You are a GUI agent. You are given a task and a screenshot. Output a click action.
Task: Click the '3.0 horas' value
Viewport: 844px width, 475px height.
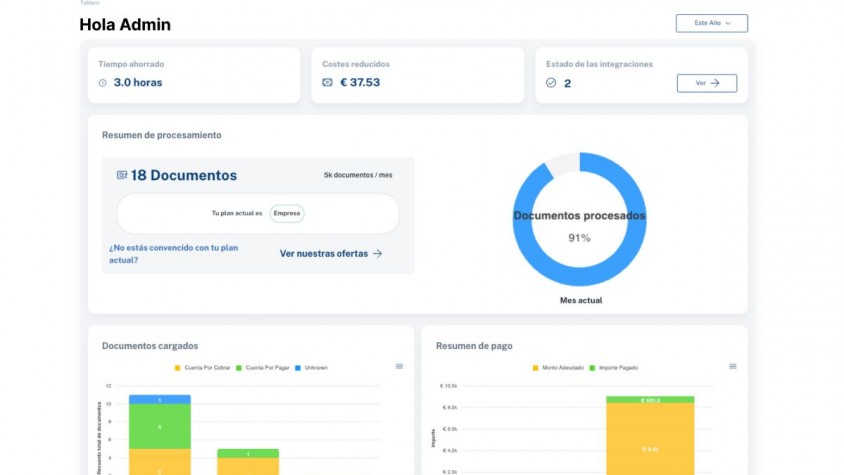(138, 82)
